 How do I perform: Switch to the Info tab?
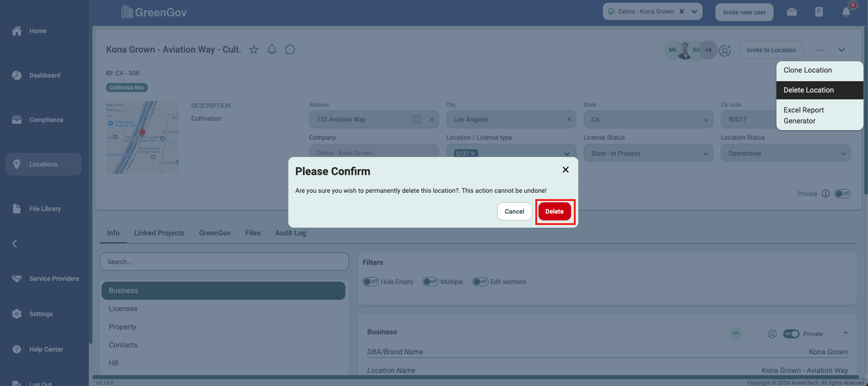[113, 233]
